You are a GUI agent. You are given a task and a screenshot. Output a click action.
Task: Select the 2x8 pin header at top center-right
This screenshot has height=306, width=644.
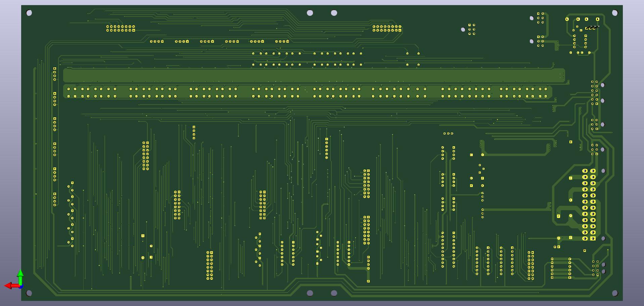(387, 28)
